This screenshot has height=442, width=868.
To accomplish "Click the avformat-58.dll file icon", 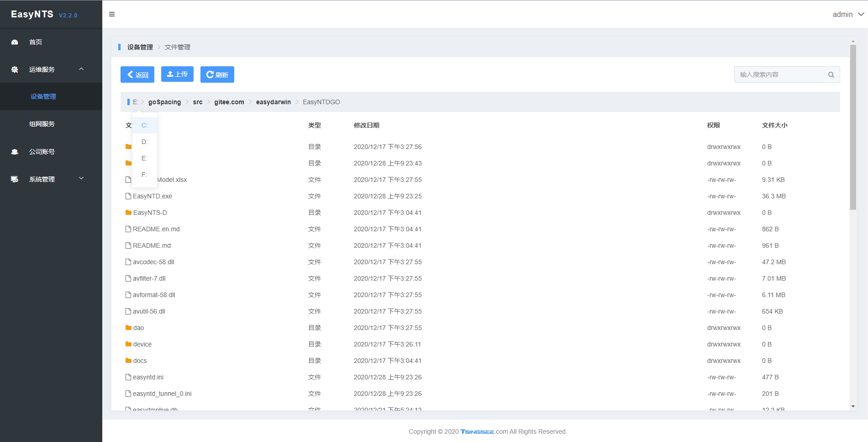I will [x=128, y=295].
